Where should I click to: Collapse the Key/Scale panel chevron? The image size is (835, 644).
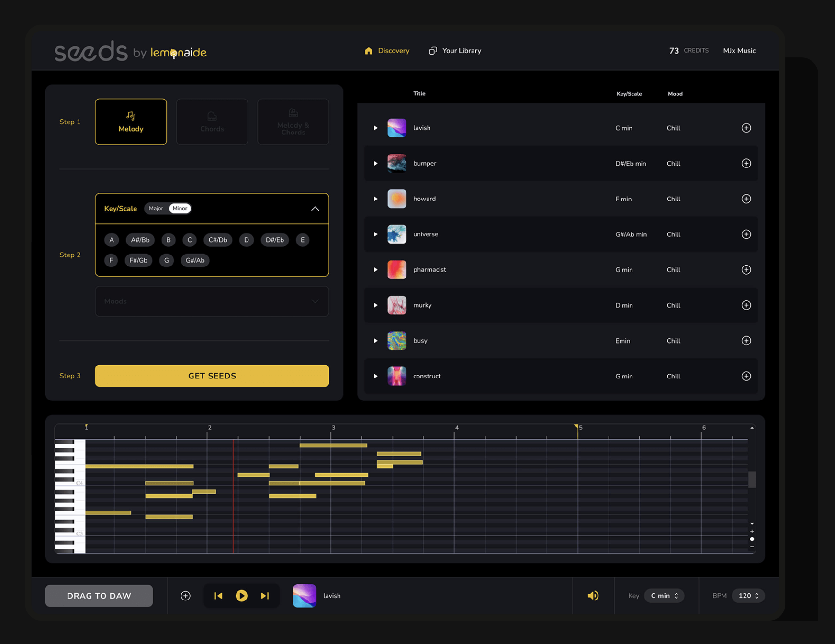[315, 209]
